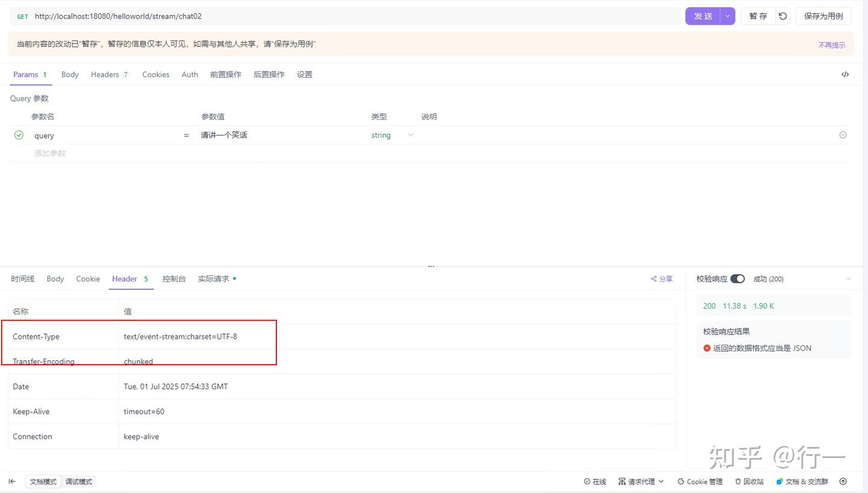Open the GET method dropdown
This screenshot has width=868, height=493.
point(22,16)
